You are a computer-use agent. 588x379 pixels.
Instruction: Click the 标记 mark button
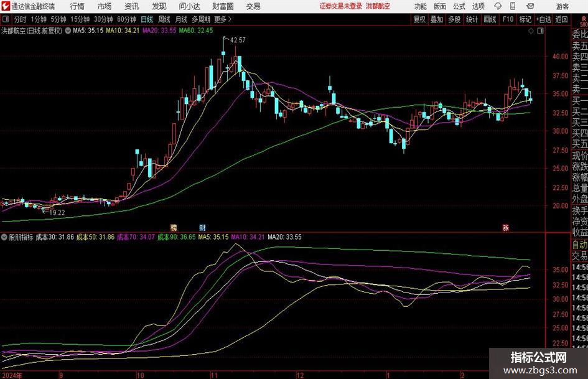525,19
